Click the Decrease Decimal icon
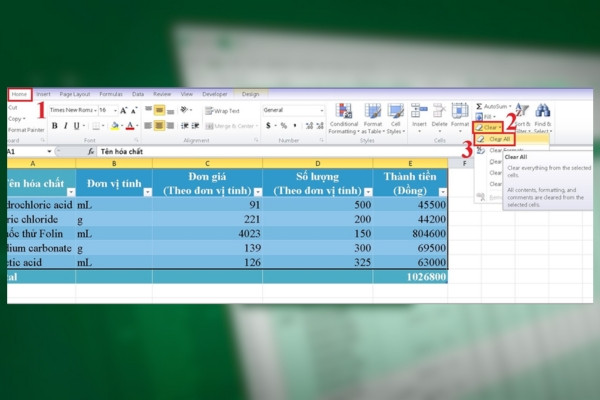Image resolution: width=600 pixels, height=400 pixels. pyautogui.click(x=320, y=126)
